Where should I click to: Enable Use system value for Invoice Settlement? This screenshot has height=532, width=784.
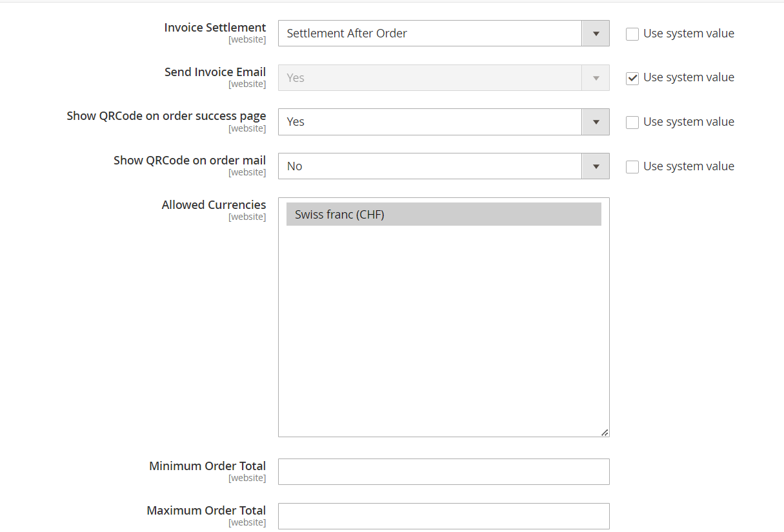[x=632, y=34]
